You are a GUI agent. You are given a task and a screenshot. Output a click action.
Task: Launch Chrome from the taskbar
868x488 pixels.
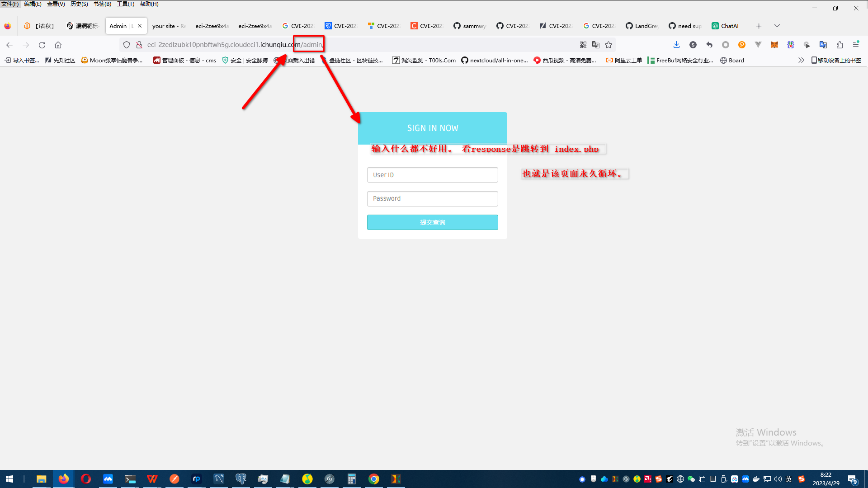(374, 479)
